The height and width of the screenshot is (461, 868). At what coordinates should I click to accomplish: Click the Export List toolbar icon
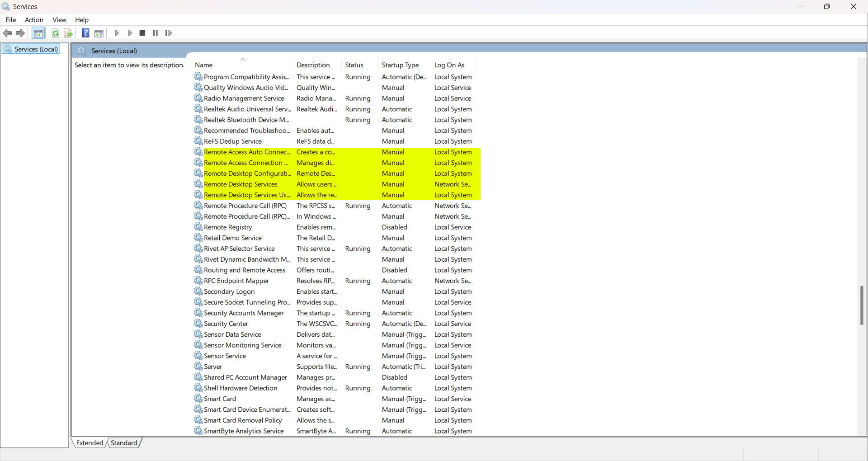(x=68, y=33)
